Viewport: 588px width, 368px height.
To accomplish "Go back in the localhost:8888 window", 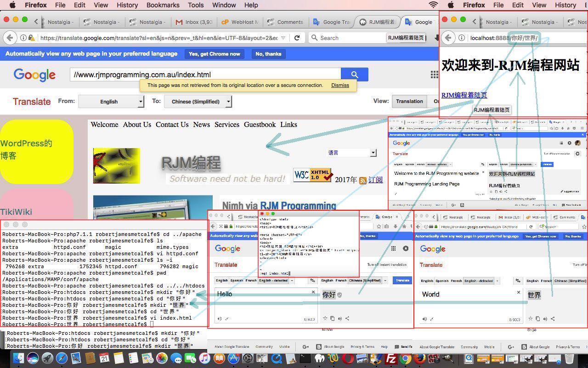I will (448, 38).
